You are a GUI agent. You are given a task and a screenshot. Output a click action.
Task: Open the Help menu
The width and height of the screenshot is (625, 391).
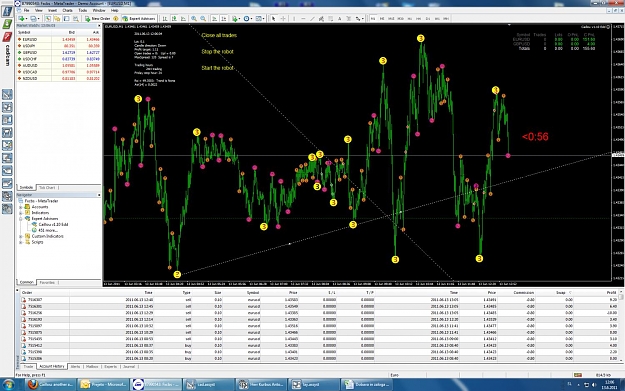pyautogui.click(x=114, y=10)
